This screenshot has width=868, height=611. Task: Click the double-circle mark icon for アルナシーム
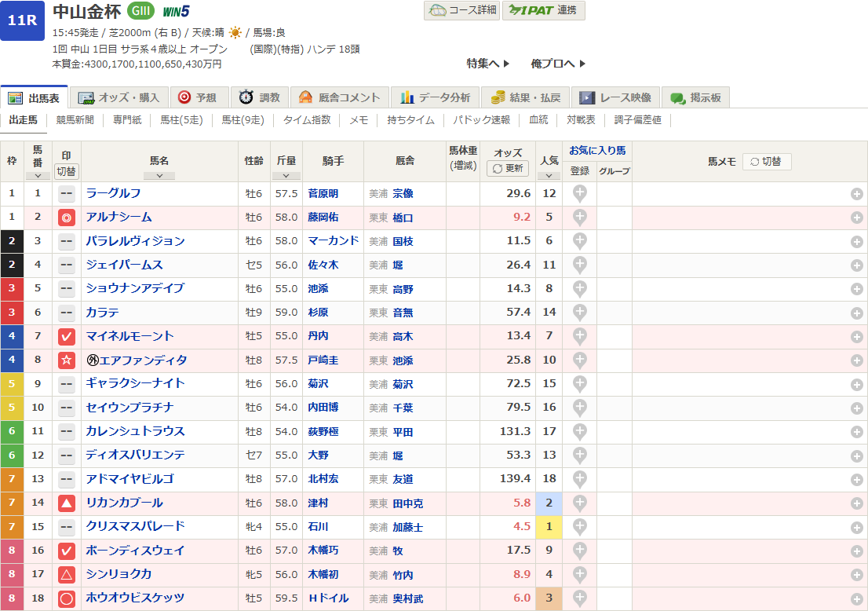pos(67,218)
